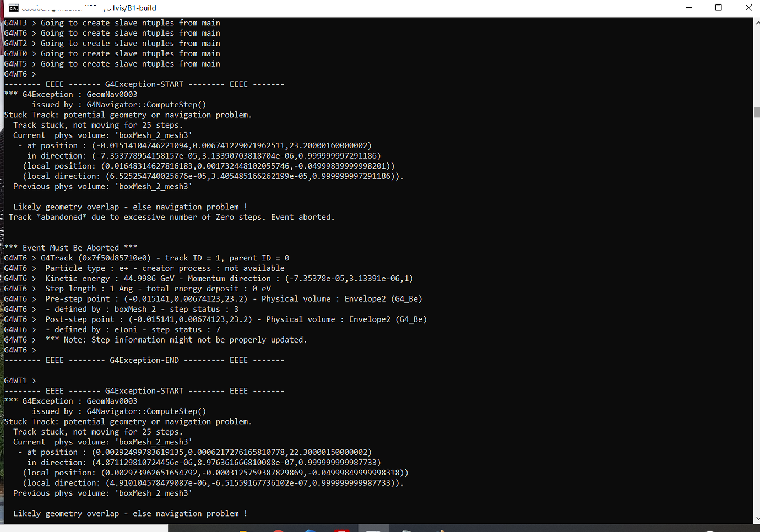Click the window title text 'vis/B1-build'
Viewport: 760px width, 532px height.
[x=134, y=8]
